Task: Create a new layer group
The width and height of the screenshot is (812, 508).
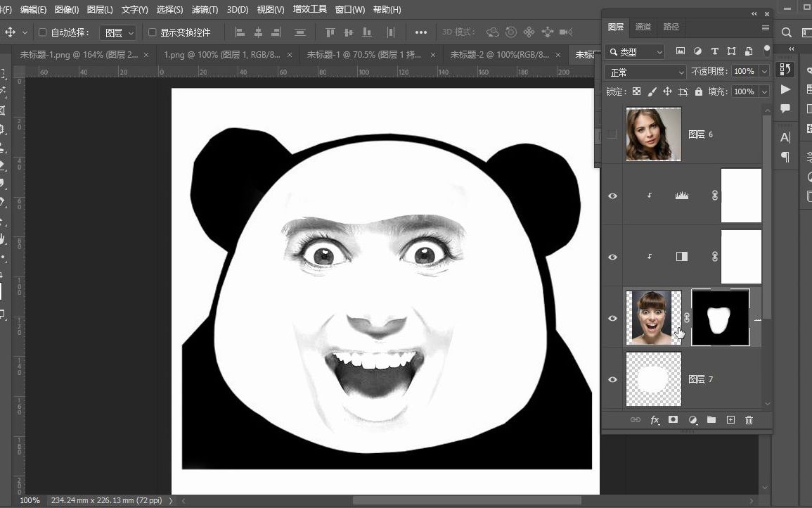Action: click(711, 419)
